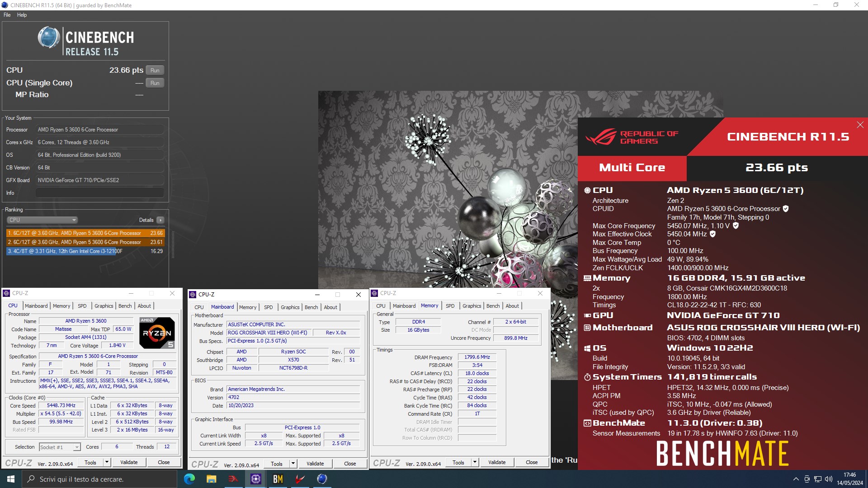Click the ranking panel resize grip handle
This screenshot has height=488, width=868.
click(173, 244)
